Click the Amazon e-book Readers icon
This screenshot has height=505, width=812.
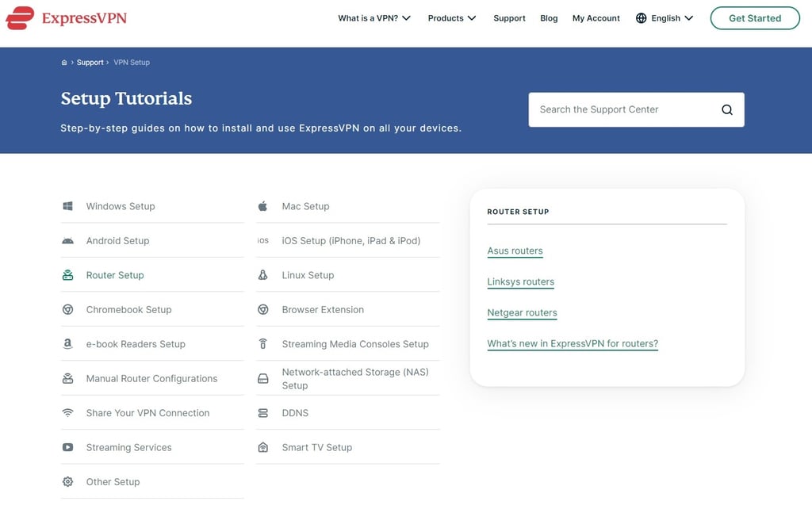(x=68, y=344)
